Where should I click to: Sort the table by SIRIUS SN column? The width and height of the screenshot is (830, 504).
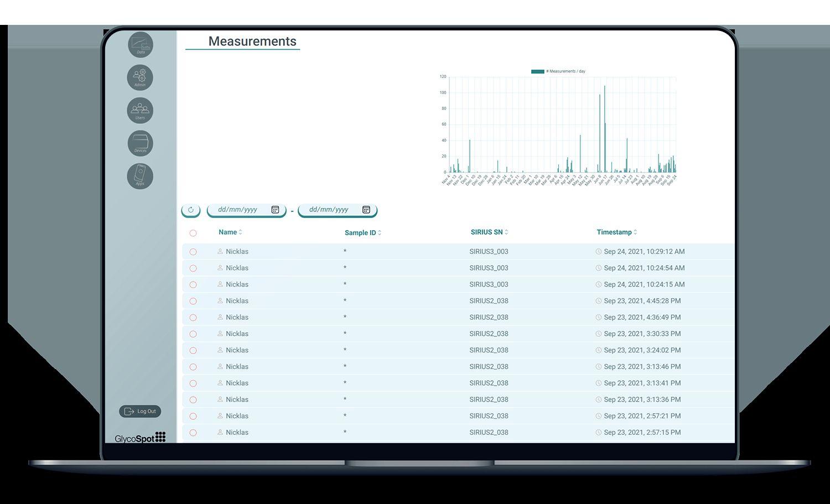489,232
